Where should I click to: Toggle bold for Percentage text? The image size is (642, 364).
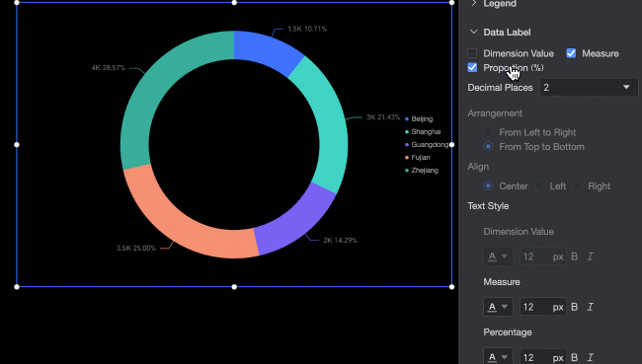pos(575,357)
